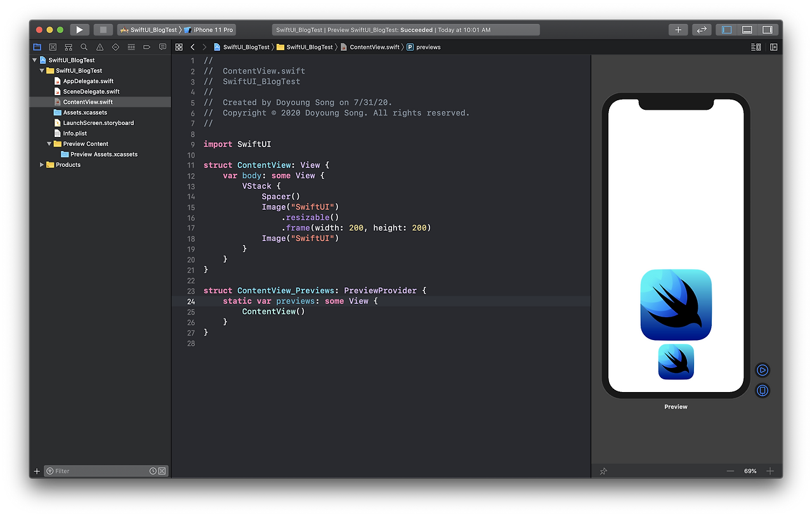Open Preview Assets.xcassets
The height and width of the screenshot is (517, 812).
click(x=104, y=154)
